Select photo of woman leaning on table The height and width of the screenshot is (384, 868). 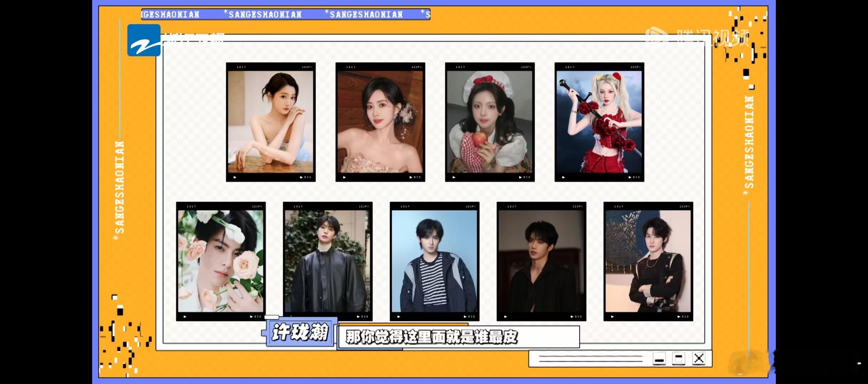[271, 122]
